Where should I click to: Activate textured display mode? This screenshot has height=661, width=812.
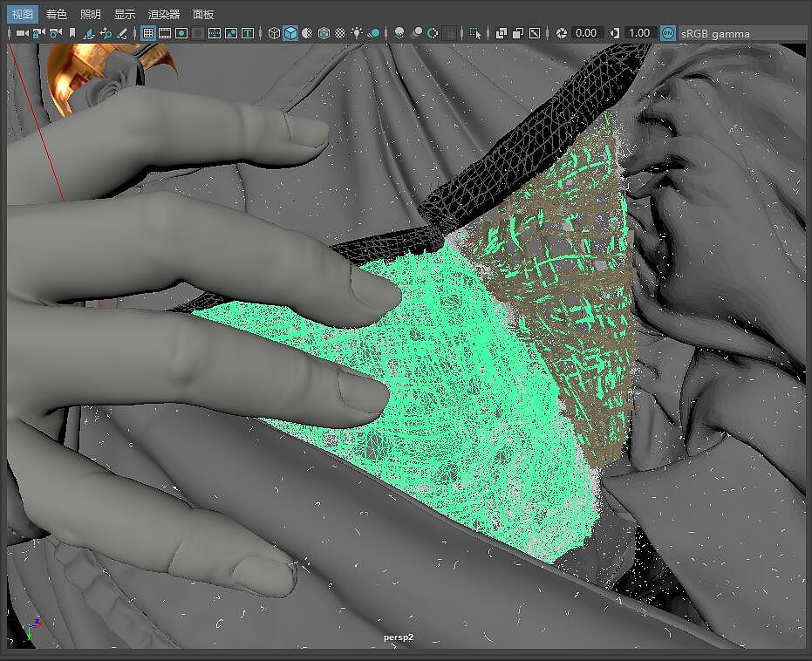(341, 33)
